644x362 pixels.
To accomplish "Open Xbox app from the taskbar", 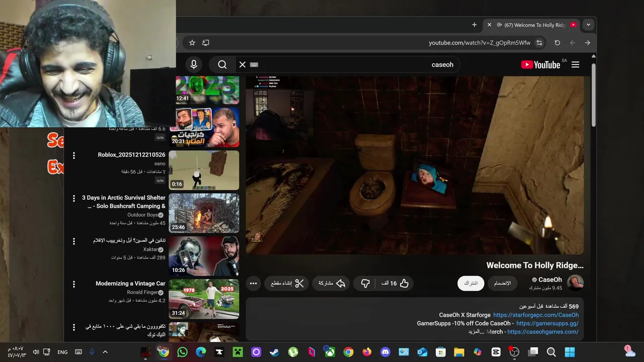I will pos(330,352).
